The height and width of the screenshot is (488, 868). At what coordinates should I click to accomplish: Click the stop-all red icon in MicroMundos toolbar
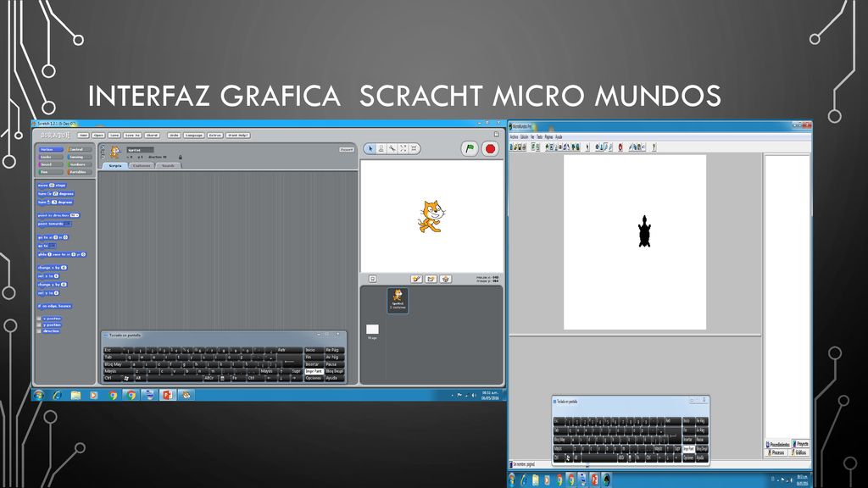pyautogui.click(x=620, y=147)
